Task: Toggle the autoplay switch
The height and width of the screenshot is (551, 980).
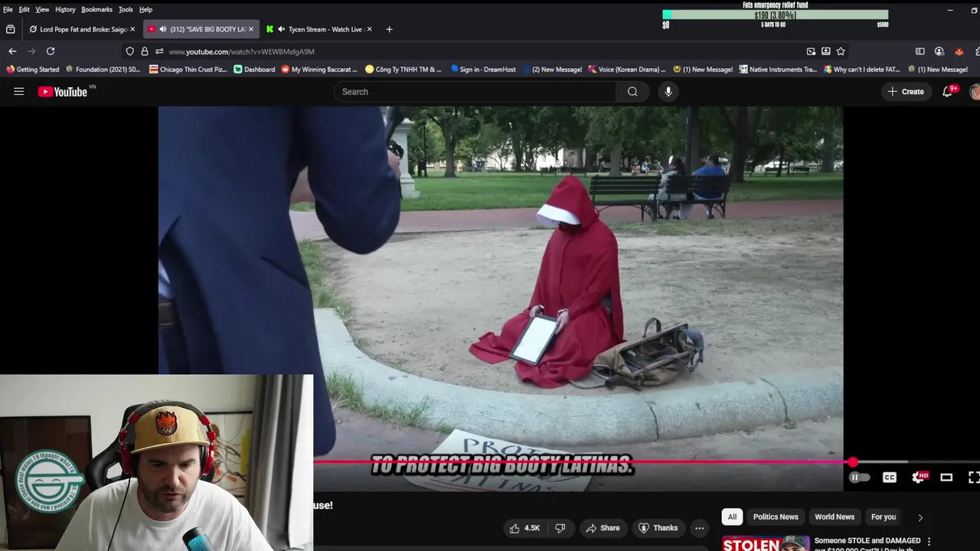Action: point(859,478)
